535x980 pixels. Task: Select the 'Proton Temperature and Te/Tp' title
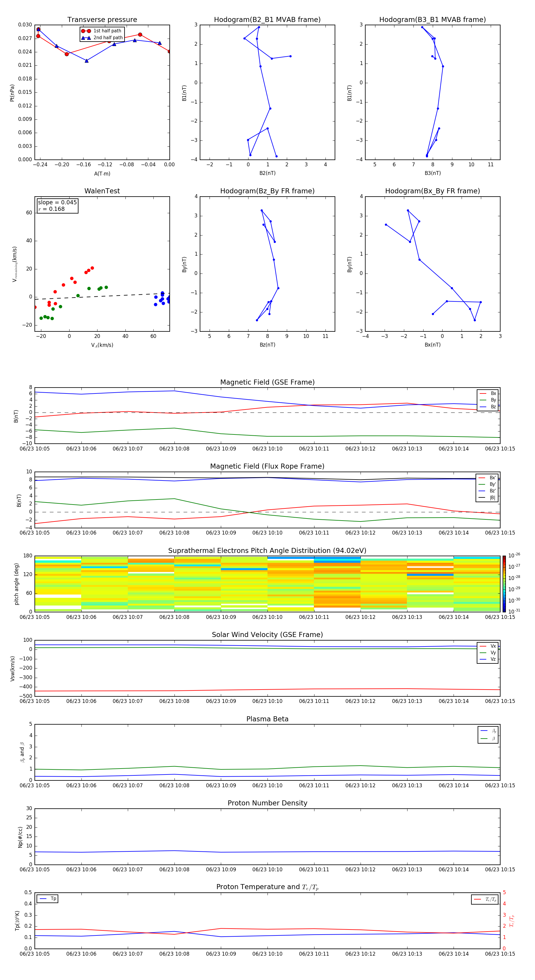point(267,887)
